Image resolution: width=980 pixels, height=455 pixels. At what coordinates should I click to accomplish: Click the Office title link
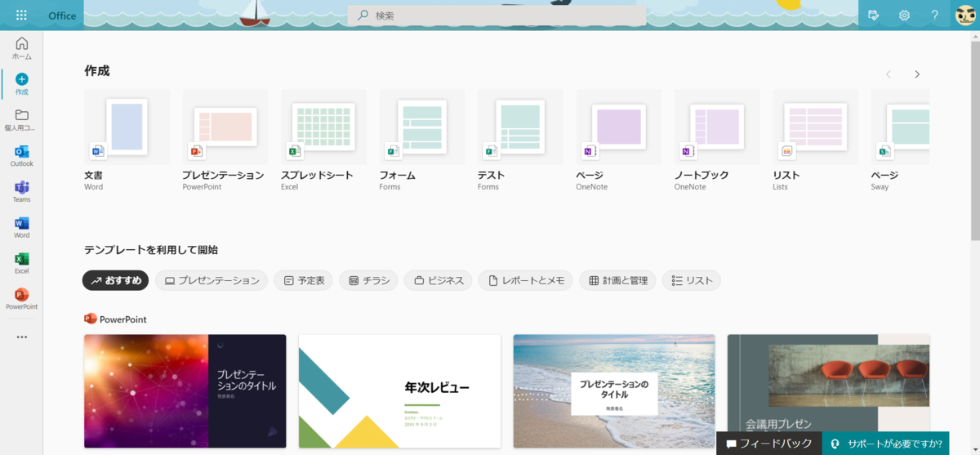click(x=62, y=16)
